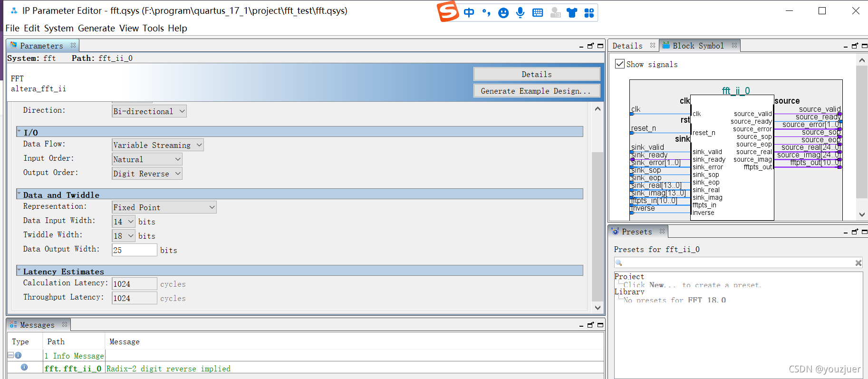The width and height of the screenshot is (868, 379).
Task: Minimize the Messages panel
Action: pos(581,325)
